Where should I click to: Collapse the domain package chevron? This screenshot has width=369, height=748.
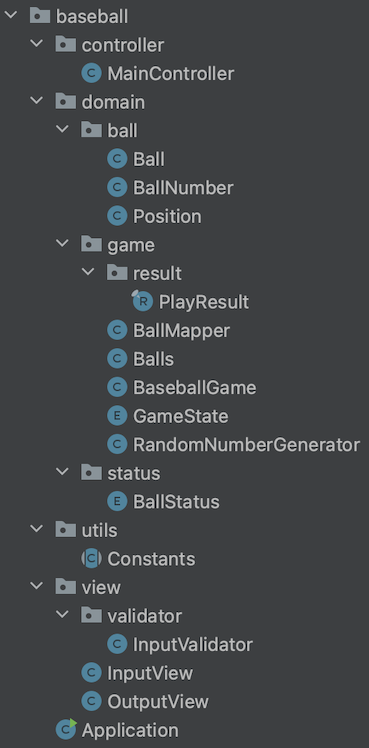click(36, 101)
